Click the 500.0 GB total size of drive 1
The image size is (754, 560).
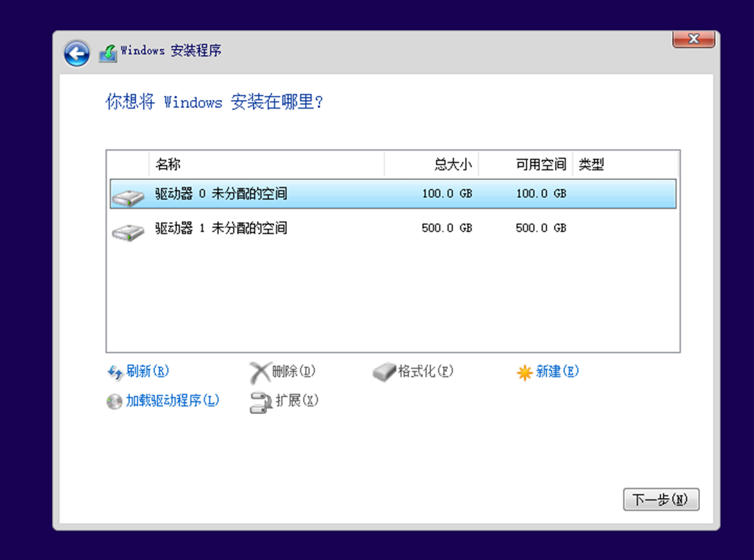pos(447,228)
